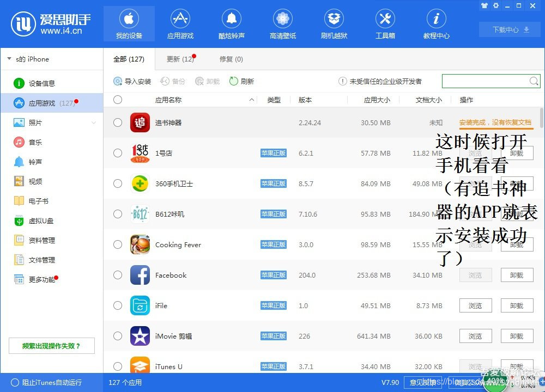The height and width of the screenshot is (392, 545).
Task: Open settings gear in the title bar
Action: point(495,5)
